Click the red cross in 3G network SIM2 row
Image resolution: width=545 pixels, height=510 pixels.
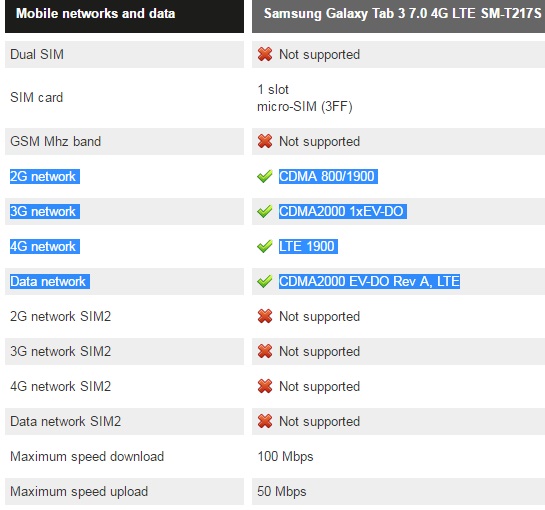point(265,351)
